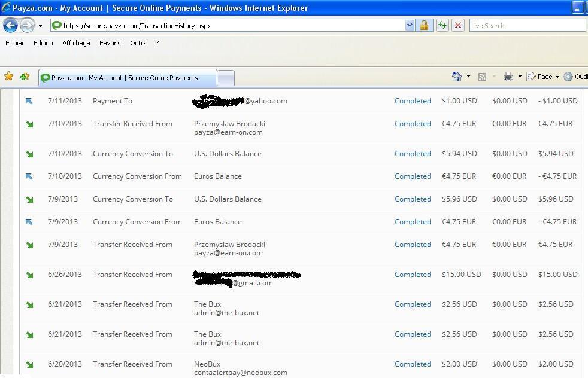Click the Stop loading red X button
Image resolution: width=588 pixels, height=378 pixels.
point(458,26)
